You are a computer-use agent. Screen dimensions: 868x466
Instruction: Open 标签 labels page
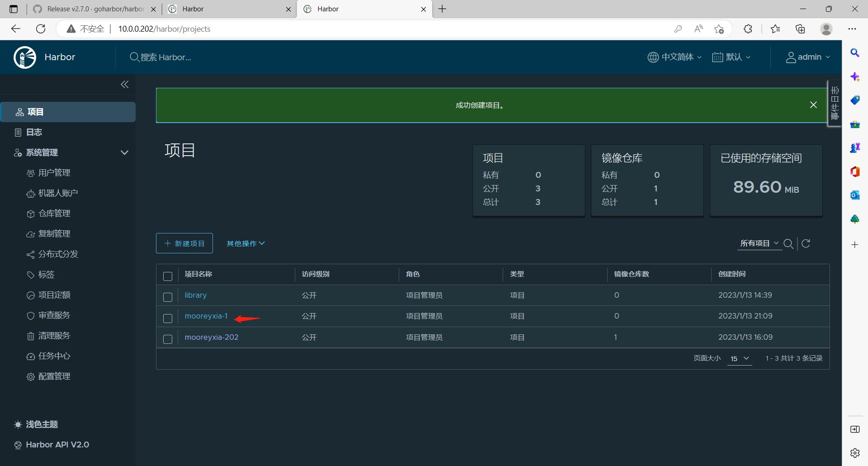(46, 275)
